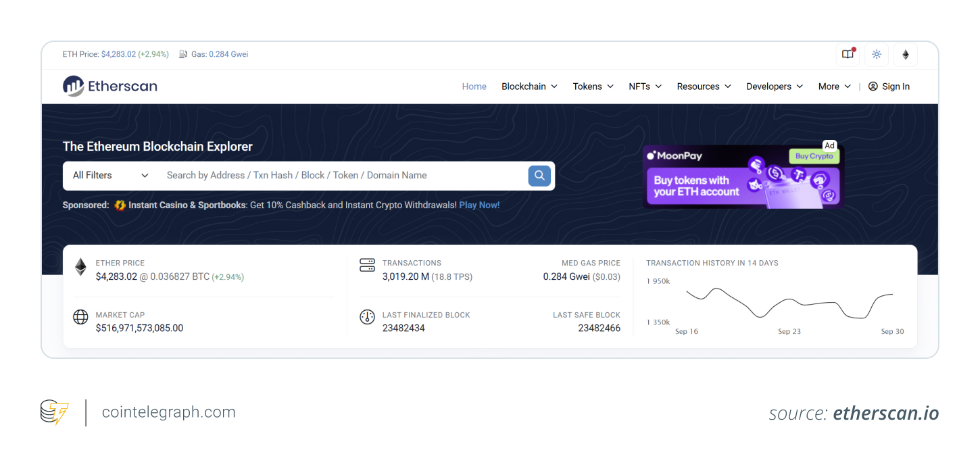Image resolution: width=980 pixels, height=467 pixels.
Task: Follow the Play Now! sponsored link
Action: (x=479, y=205)
